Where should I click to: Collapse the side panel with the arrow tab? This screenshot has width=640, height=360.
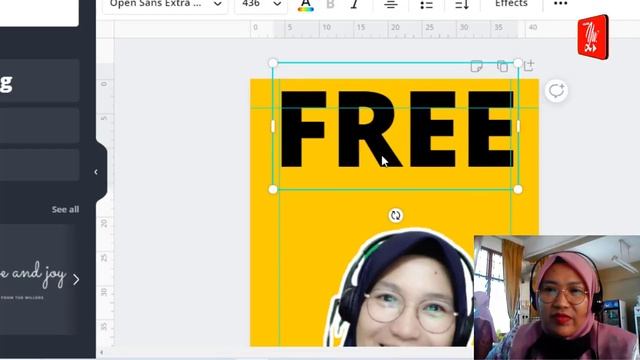point(96,172)
